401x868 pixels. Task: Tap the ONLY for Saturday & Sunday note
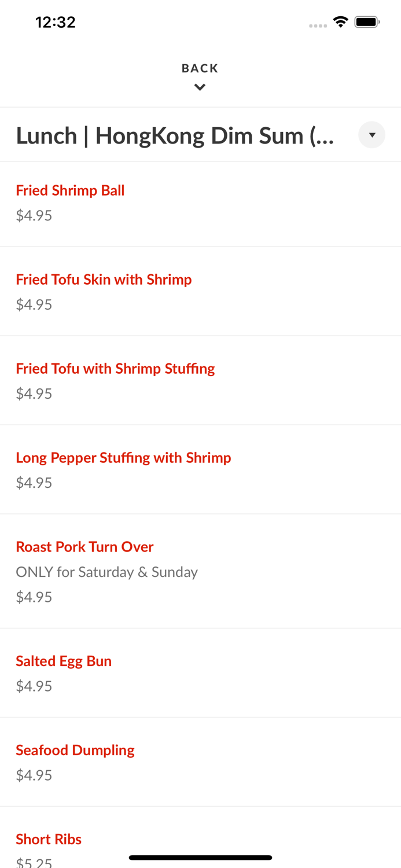pos(107,572)
